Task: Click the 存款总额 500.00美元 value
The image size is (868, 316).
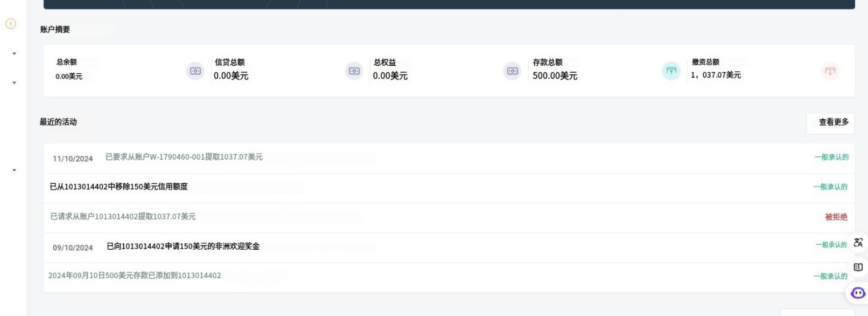Action: pos(555,76)
